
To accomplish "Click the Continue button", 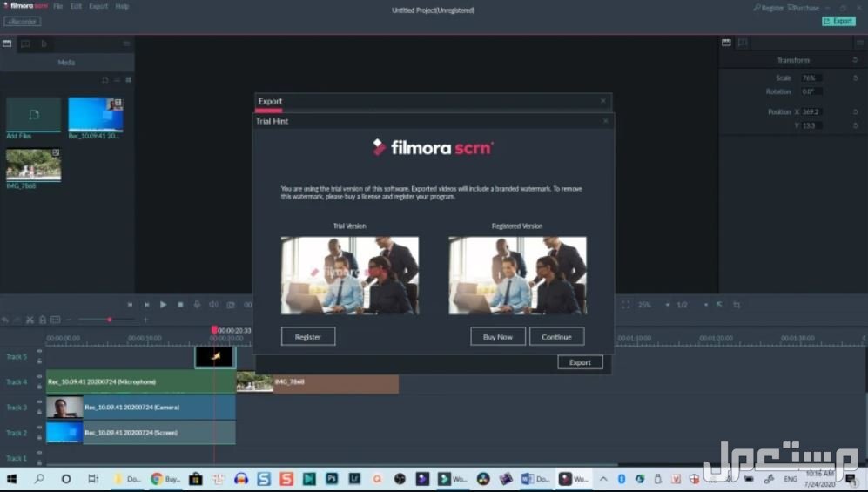I will click(x=556, y=336).
